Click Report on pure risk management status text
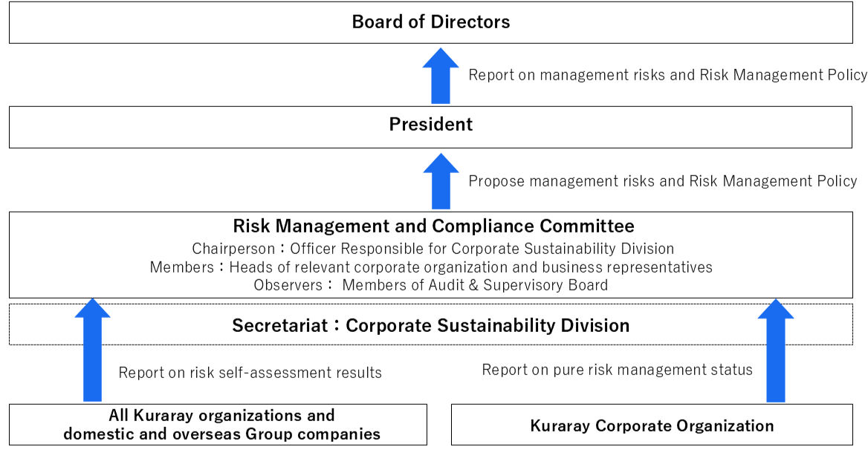 tap(617, 370)
